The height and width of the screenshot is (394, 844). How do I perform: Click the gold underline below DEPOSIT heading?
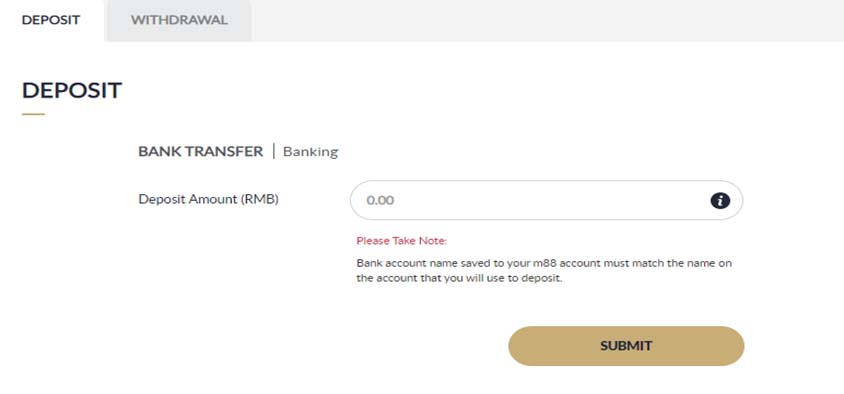[33, 114]
